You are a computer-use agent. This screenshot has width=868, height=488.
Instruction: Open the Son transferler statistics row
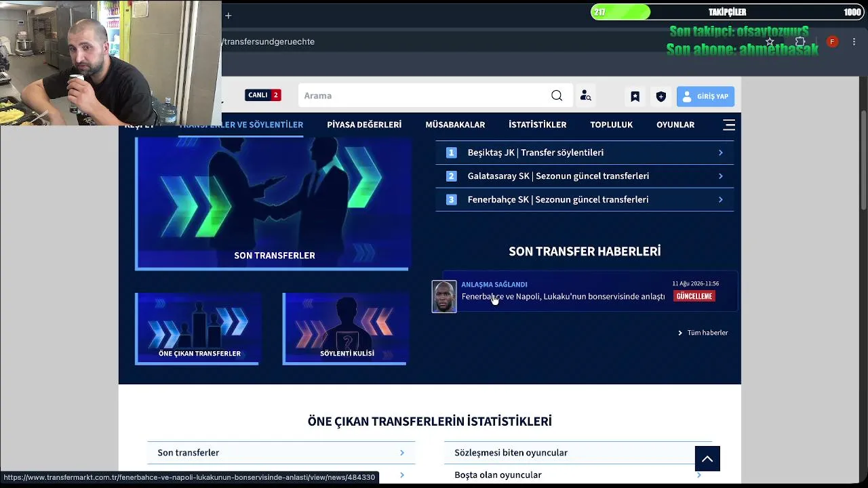[281, 453]
